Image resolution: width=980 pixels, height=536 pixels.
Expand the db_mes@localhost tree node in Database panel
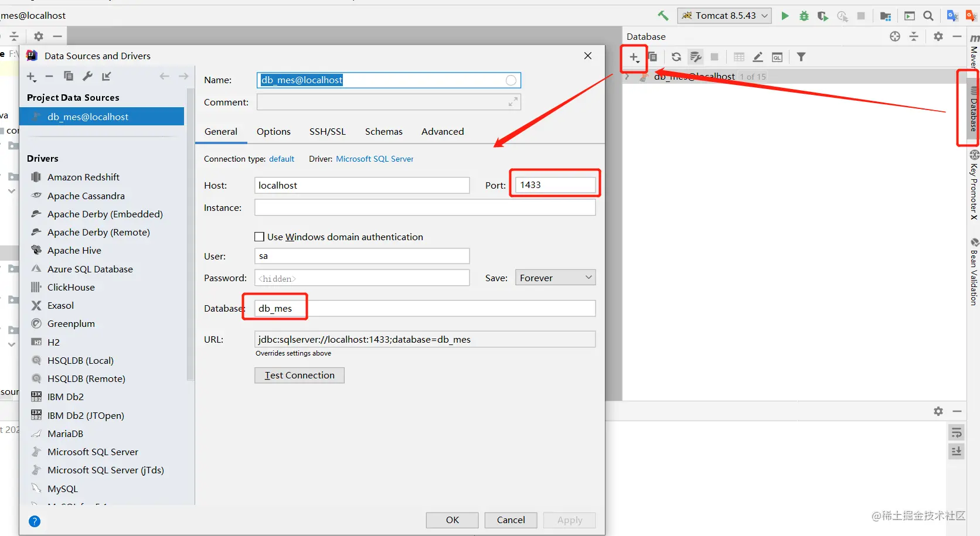[x=627, y=77]
